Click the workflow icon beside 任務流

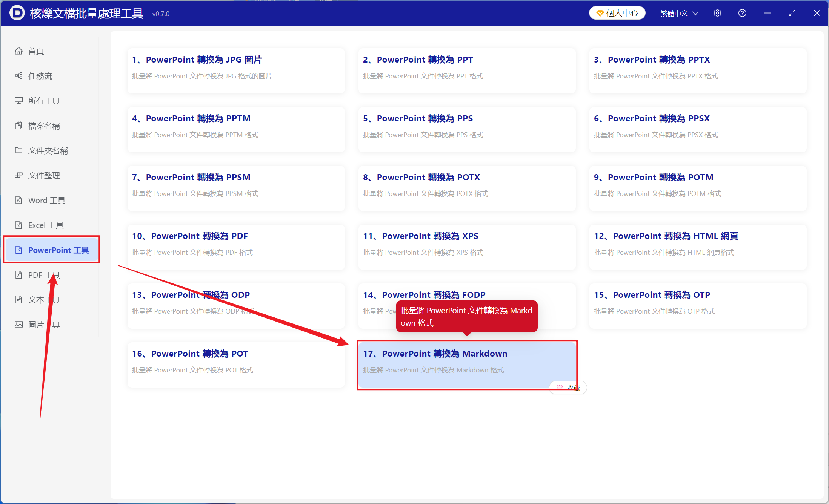tap(18, 76)
